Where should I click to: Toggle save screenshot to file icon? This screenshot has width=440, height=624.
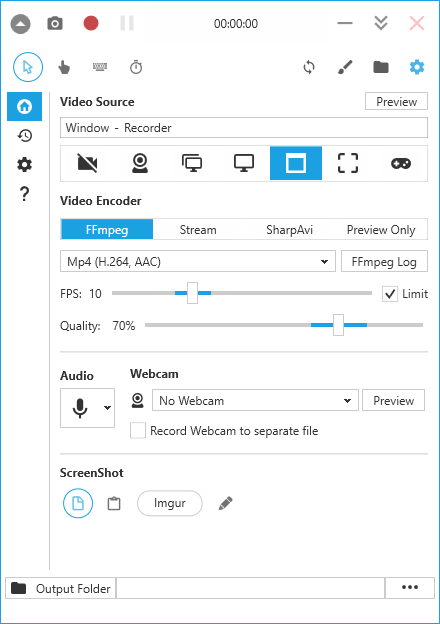click(78, 503)
